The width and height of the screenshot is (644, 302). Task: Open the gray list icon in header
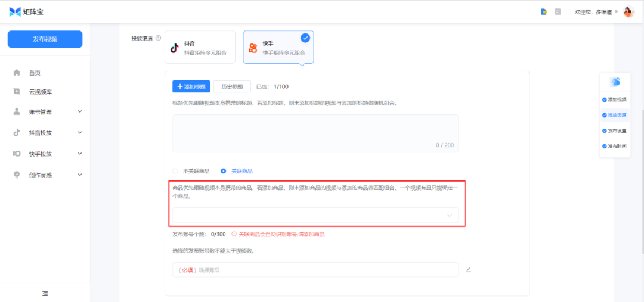coord(558,12)
